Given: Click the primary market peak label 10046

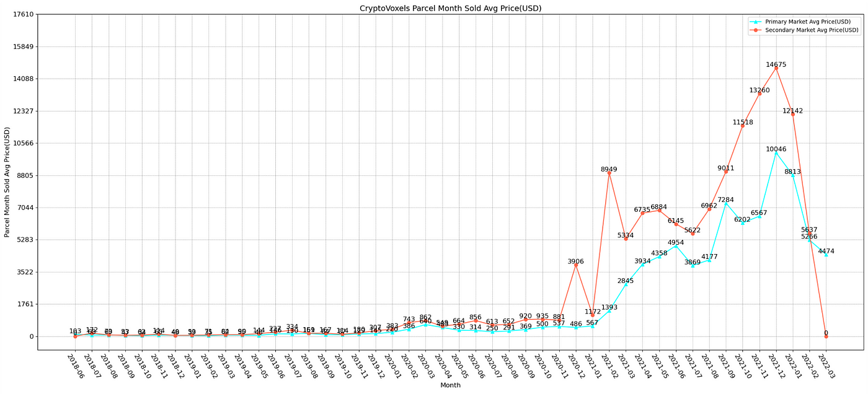Looking at the screenshot, I should click(x=776, y=149).
